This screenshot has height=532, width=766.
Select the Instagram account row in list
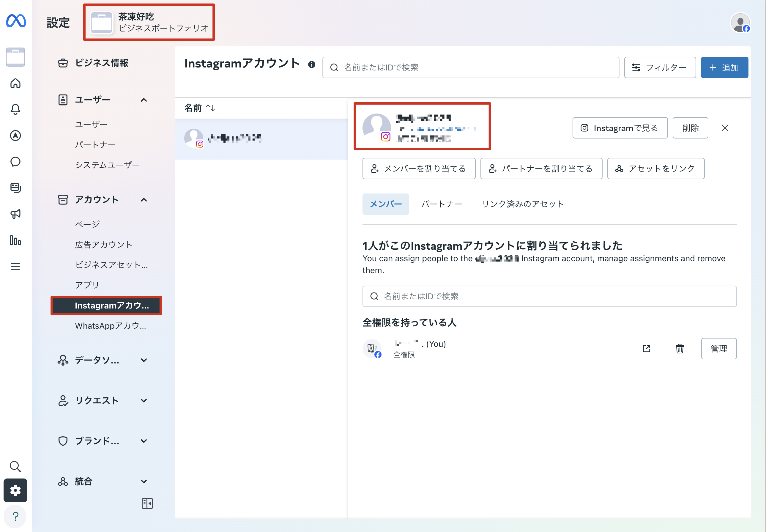(261, 139)
